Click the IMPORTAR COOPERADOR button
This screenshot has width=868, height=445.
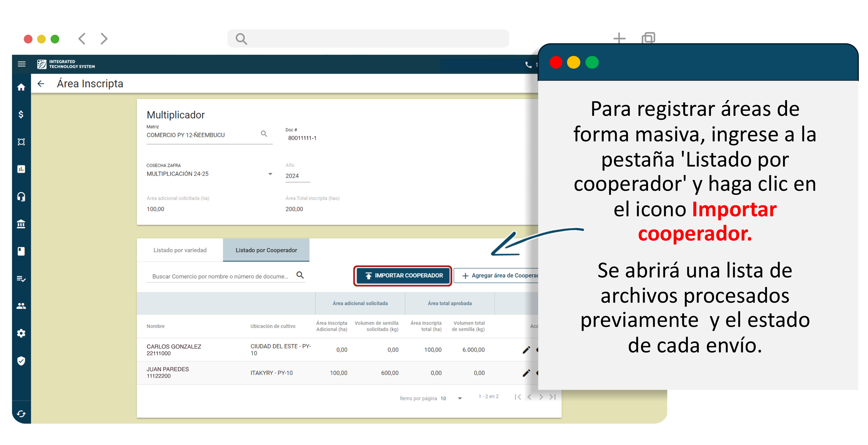[x=403, y=276]
